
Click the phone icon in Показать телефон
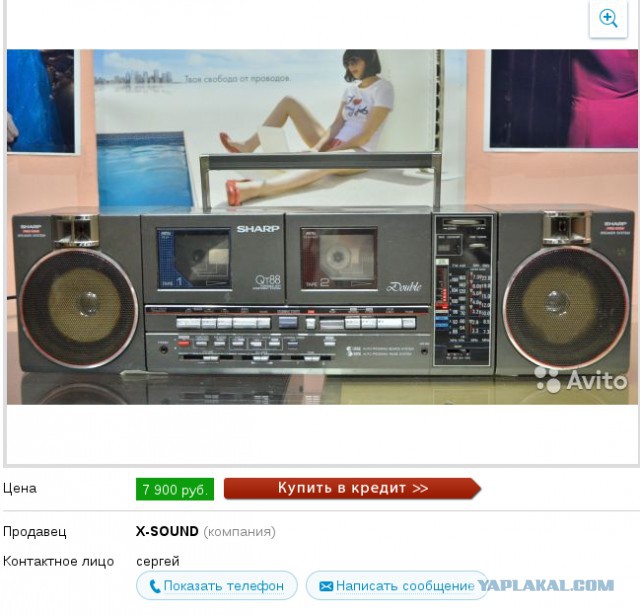pos(155,586)
